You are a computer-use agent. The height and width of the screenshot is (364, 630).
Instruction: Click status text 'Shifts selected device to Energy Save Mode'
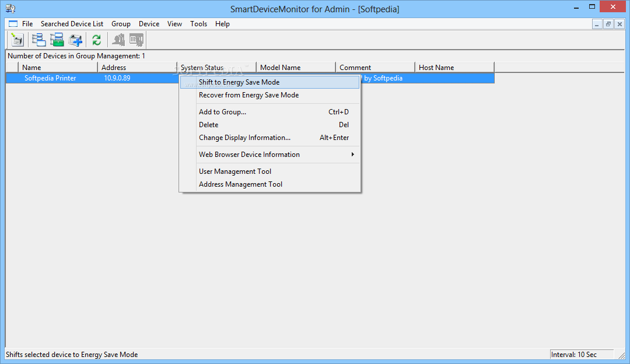click(72, 354)
